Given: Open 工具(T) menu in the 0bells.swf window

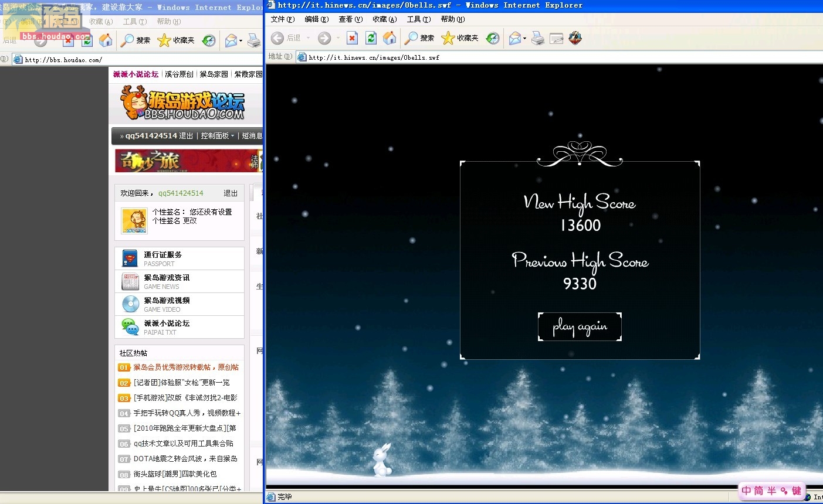Looking at the screenshot, I should (419, 19).
